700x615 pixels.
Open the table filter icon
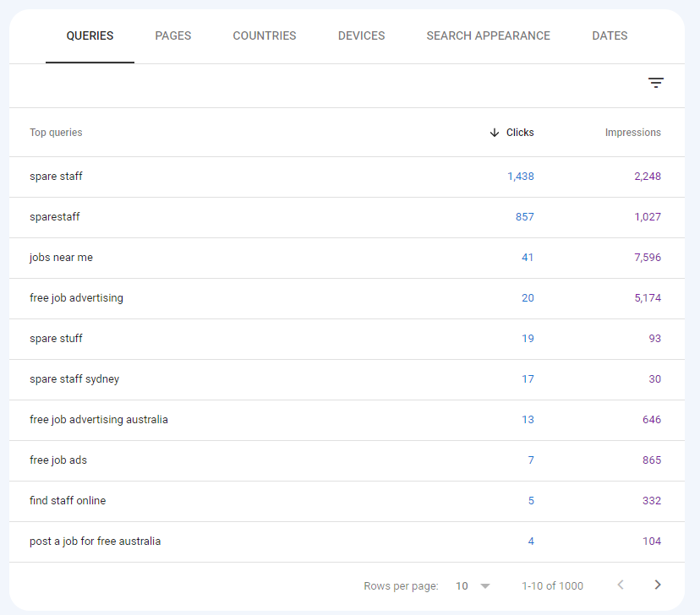tap(655, 83)
